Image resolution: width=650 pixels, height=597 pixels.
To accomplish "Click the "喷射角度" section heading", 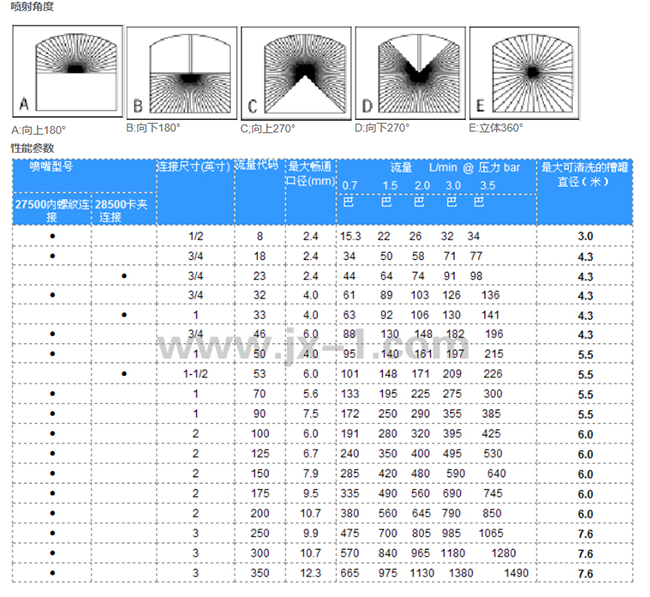I will click(x=28, y=7).
